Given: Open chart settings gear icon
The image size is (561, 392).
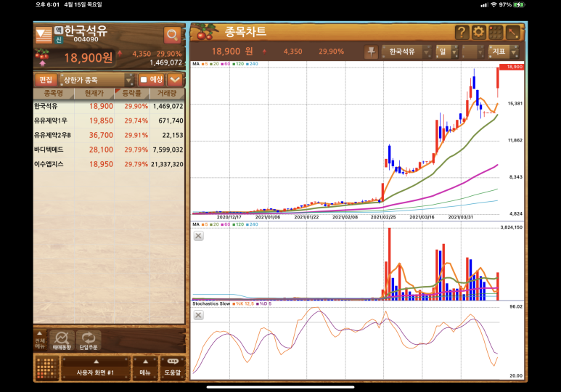Looking at the screenshot, I should [x=478, y=33].
